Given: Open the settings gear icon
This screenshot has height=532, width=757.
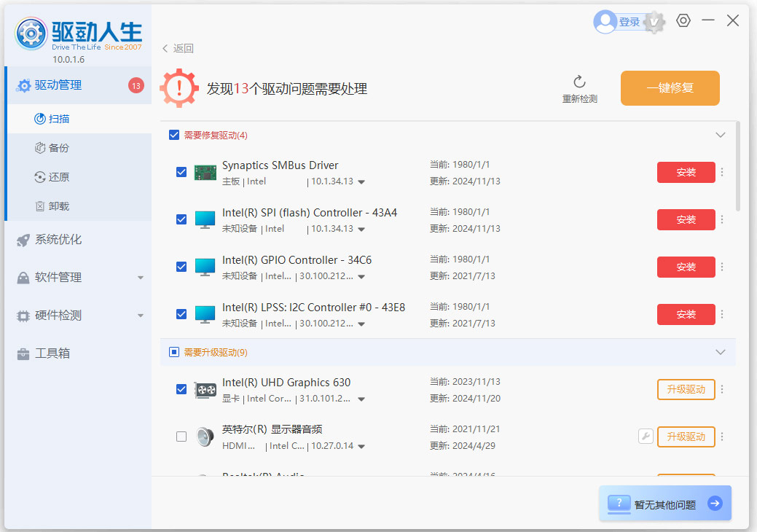Looking at the screenshot, I should [x=683, y=20].
